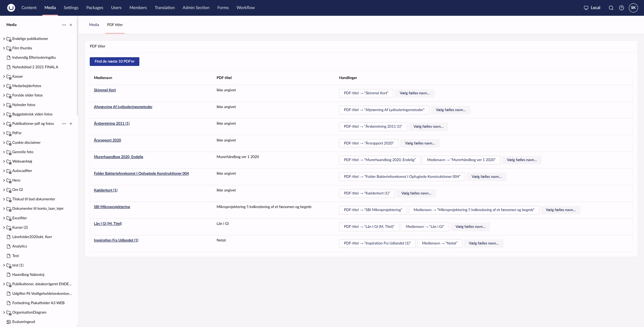
Task: Open the help question-mark icon
Action: [621, 8]
